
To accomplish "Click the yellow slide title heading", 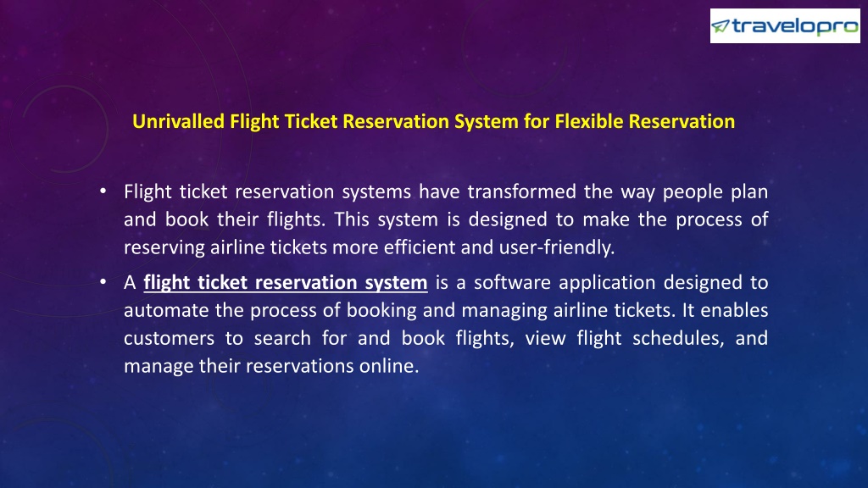I will (x=433, y=121).
